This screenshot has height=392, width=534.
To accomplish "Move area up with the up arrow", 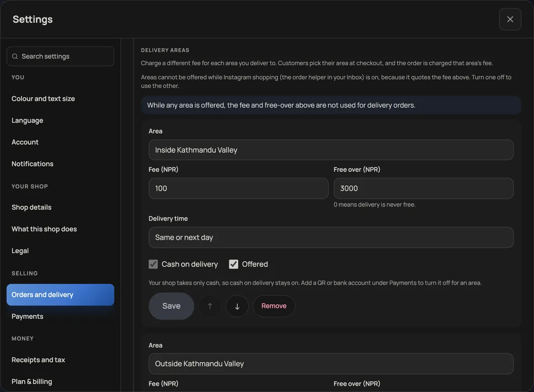I will tap(210, 306).
